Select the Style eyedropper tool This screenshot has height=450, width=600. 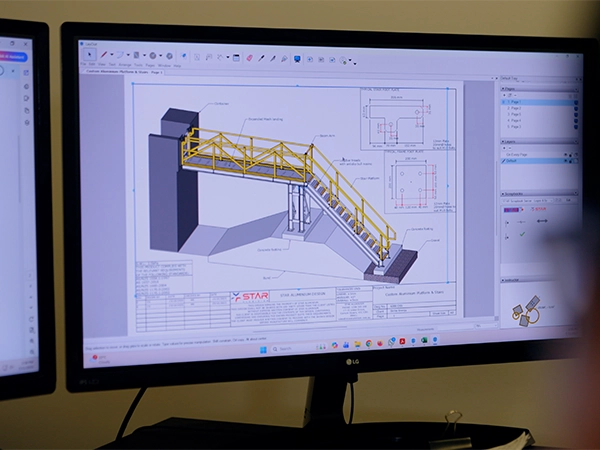(x=261, y=58)
